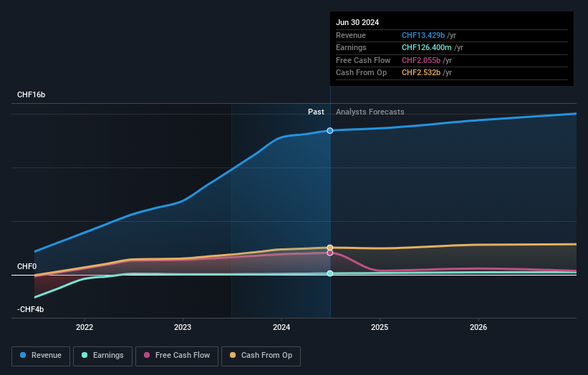
Task: Select the Revenue data point marker
Action: click(330, 131)
